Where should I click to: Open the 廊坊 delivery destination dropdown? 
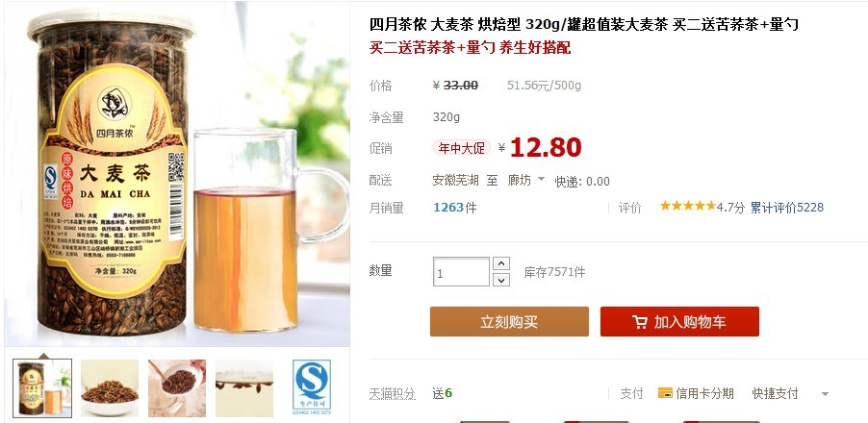525,180
